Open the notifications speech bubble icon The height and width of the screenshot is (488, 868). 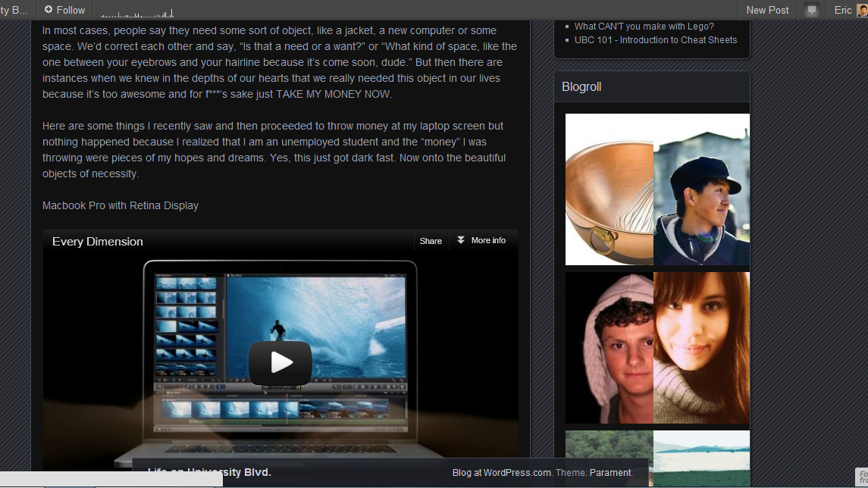(812, 10)
